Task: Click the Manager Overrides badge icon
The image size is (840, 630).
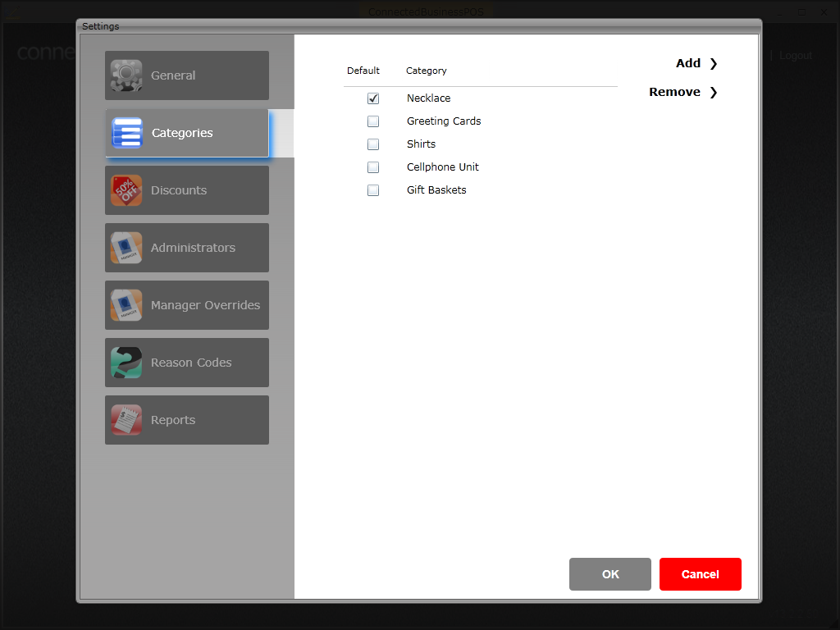Action: 126,305
